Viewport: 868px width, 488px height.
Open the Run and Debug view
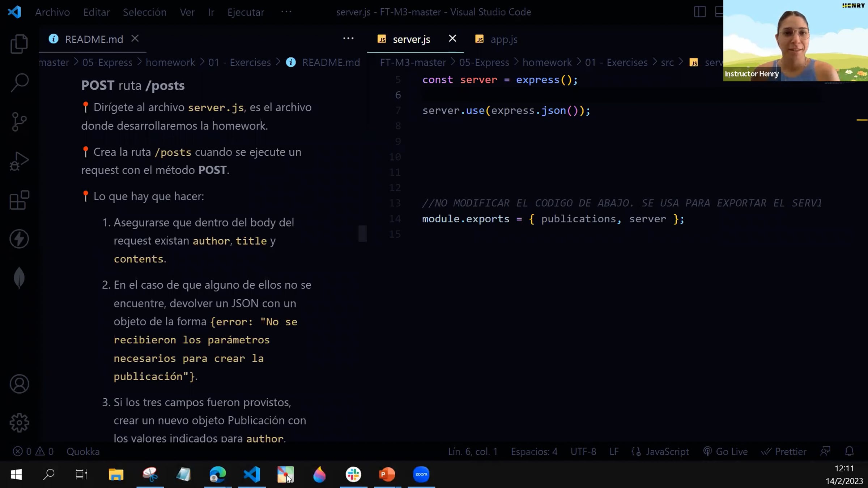point(19,161)
